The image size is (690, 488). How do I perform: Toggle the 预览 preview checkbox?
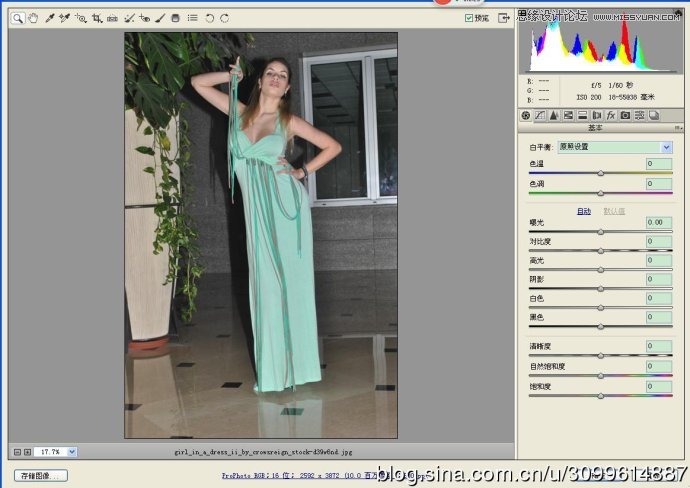469,18
